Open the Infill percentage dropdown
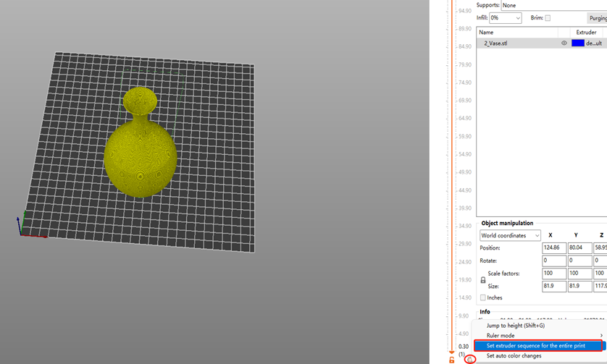The height and width of the screenshot is (364, 607). tap(505, 18)
